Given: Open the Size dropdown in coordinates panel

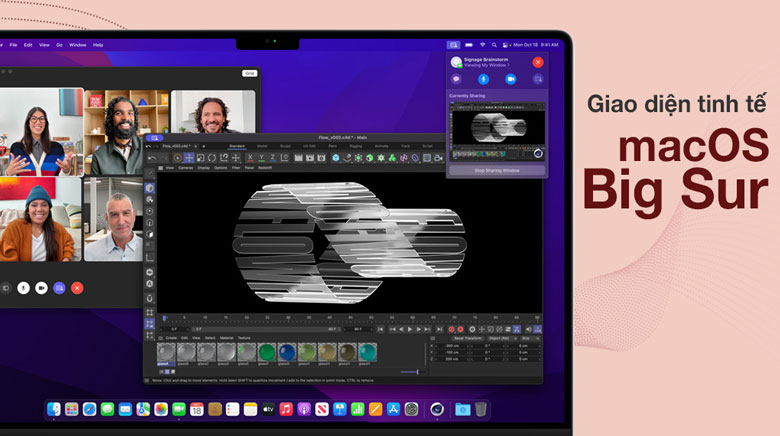Looking at the screenshot, I should [x=530, y=338].
